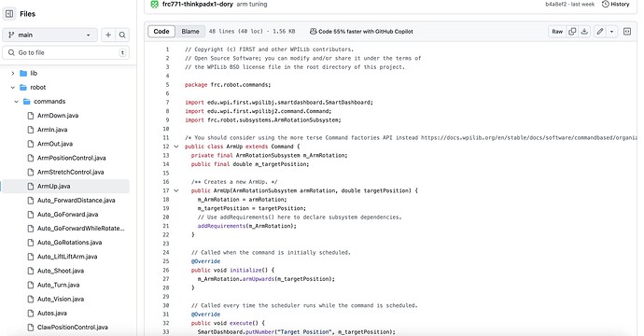This screenshot has width=644, height=336.
Task: Select ArmUp.java in file tree
Action: [x=65, y=186]
